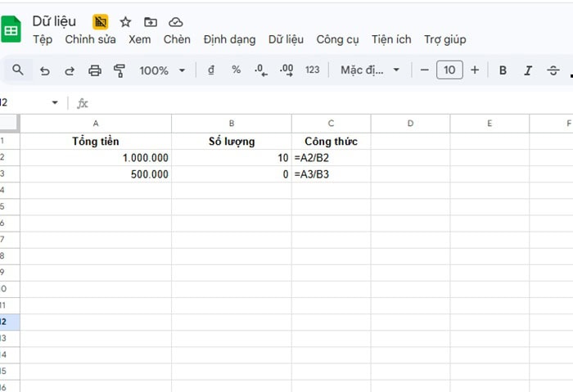
Task: Open the Định dạng menu
Action: coord(229,39)
